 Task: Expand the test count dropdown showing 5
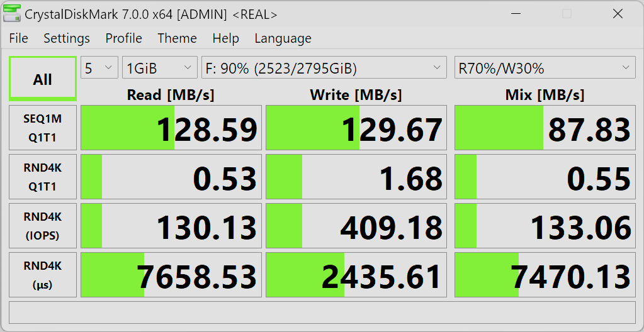(100, 67)
